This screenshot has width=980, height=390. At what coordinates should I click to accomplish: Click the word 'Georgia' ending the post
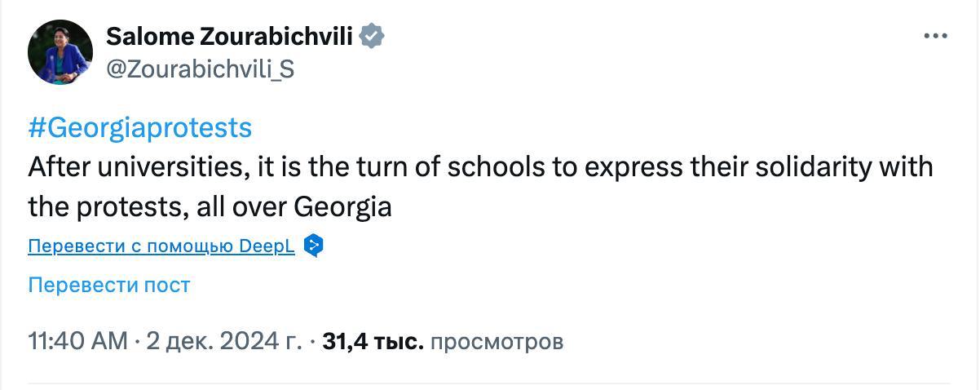click(x=342, y=206)
